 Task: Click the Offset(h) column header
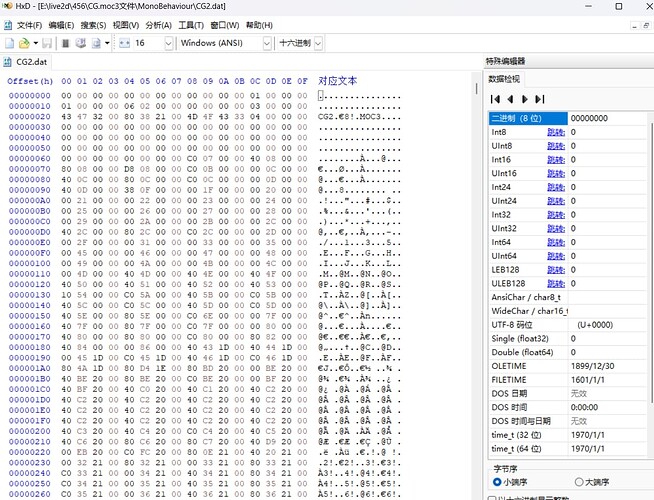[x=30, y=81]
